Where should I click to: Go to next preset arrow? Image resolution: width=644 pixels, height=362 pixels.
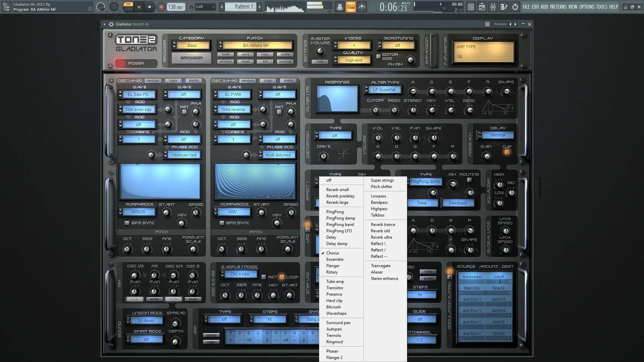tap(515, 24)
